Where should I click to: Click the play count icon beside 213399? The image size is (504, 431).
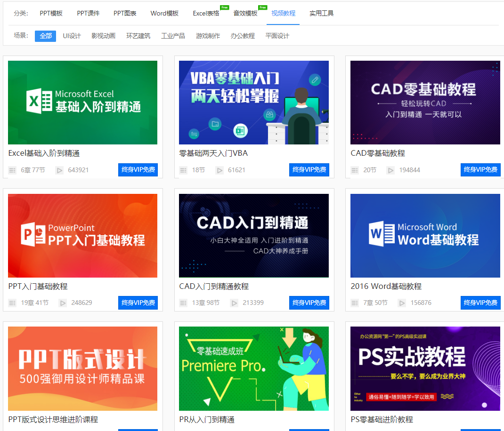[x=234, y=303]
